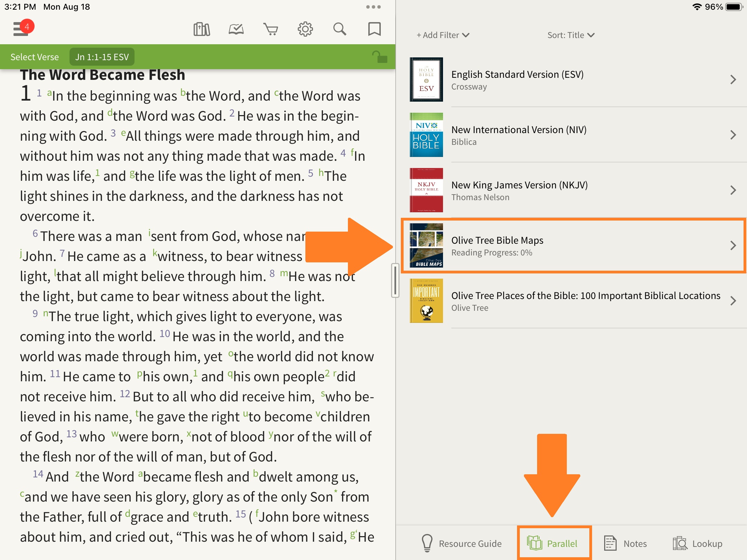Tap the Resource Guide lightbulb icon

pos(427,543)
